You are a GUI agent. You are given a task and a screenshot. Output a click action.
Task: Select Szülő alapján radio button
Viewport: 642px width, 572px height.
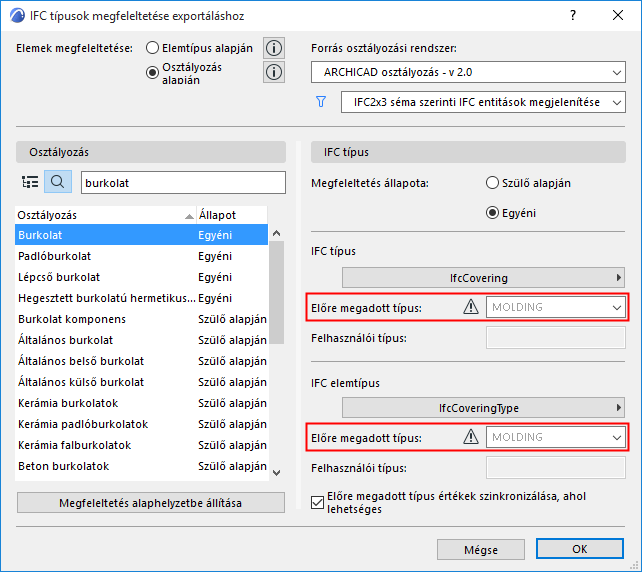coord(492,183)
